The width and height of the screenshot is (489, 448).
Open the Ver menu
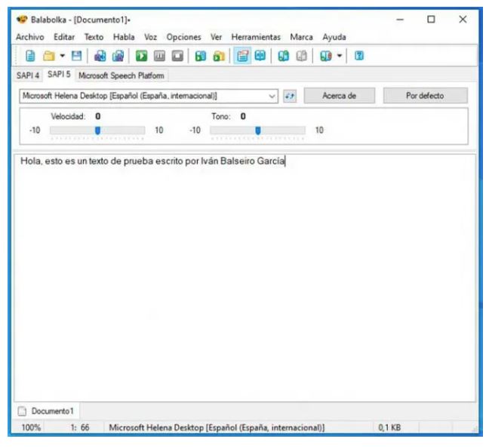(216, 37)
